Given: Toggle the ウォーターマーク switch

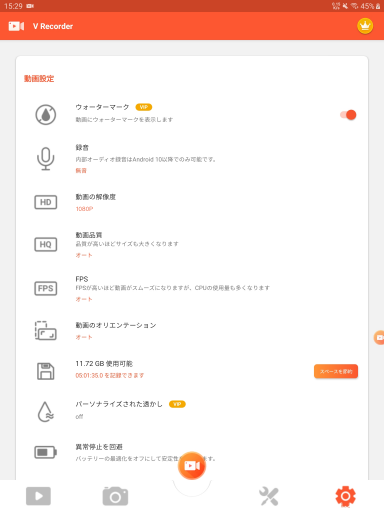Looking at the screenshot, I should (x=348, y=115).
